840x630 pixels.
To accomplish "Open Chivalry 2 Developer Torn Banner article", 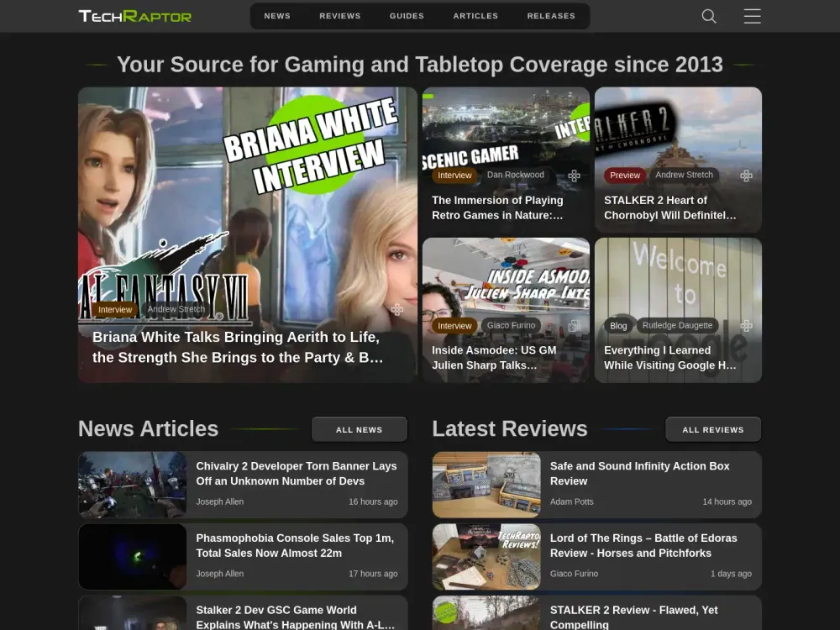I will 296,473.
